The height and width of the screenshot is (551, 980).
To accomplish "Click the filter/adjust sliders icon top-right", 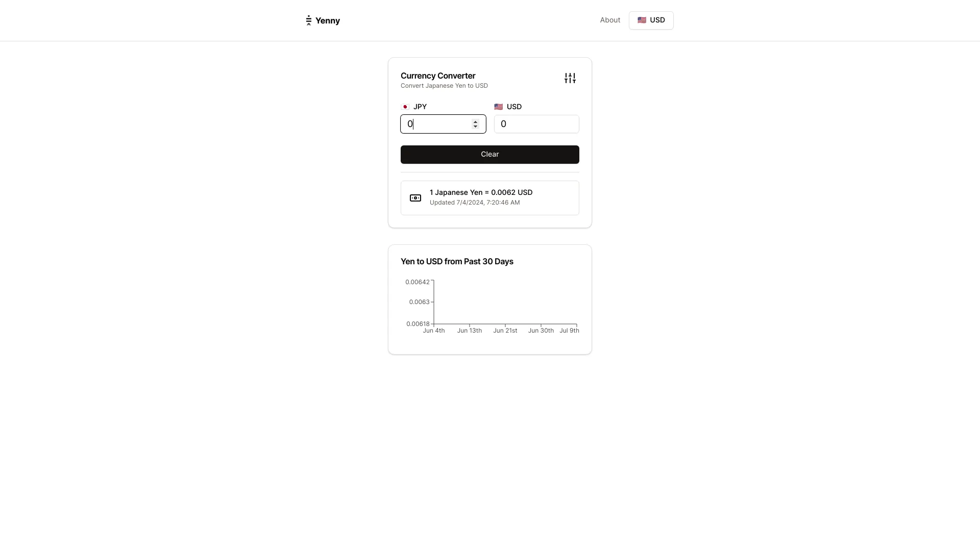I will [x=570, y=78].
